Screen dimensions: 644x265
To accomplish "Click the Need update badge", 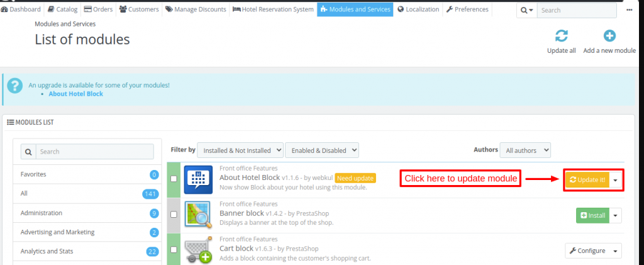I will pyautogui.click(x=355, y=178).
